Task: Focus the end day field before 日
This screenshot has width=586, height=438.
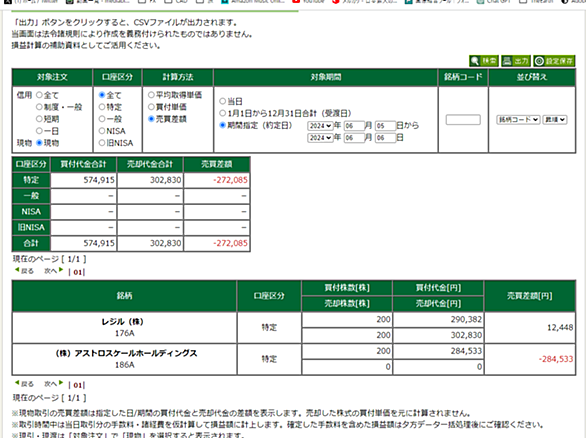Action: (385, 138)
